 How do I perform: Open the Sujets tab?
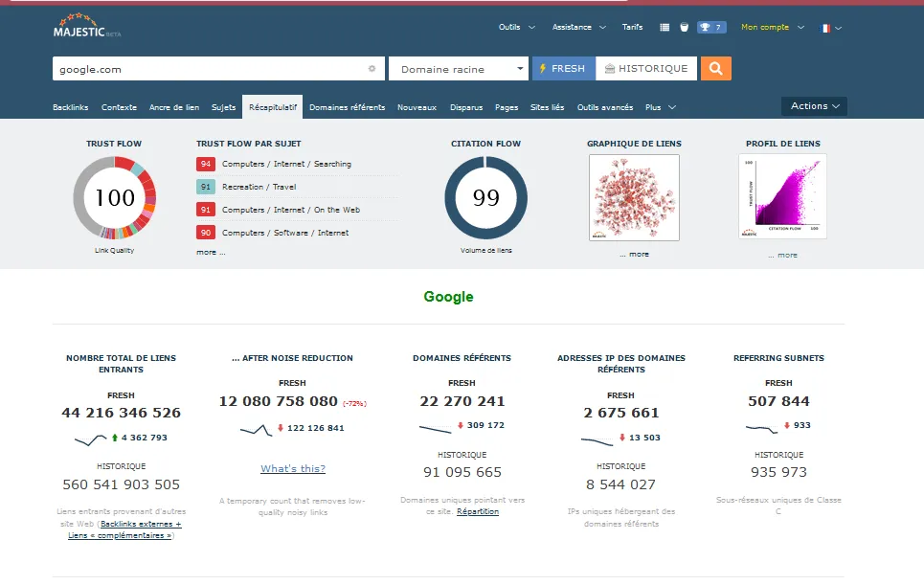pyautogui.click(x=223, y=107)
